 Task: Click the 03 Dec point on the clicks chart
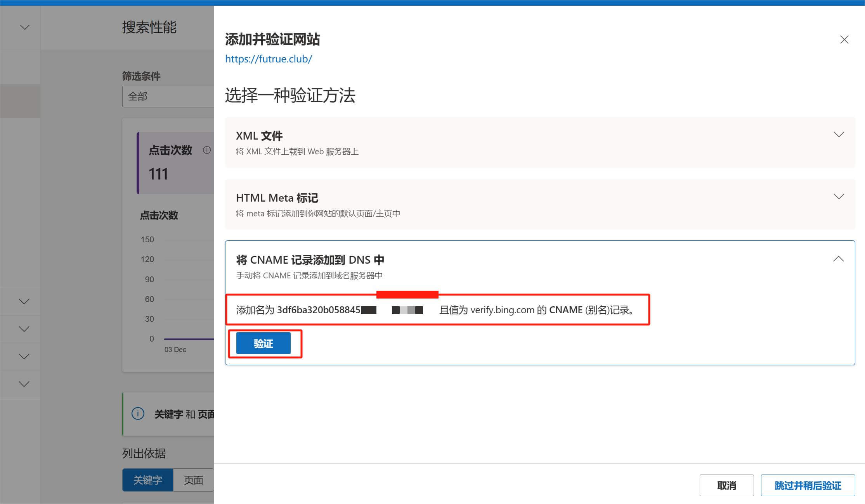[x=175, y=338]
